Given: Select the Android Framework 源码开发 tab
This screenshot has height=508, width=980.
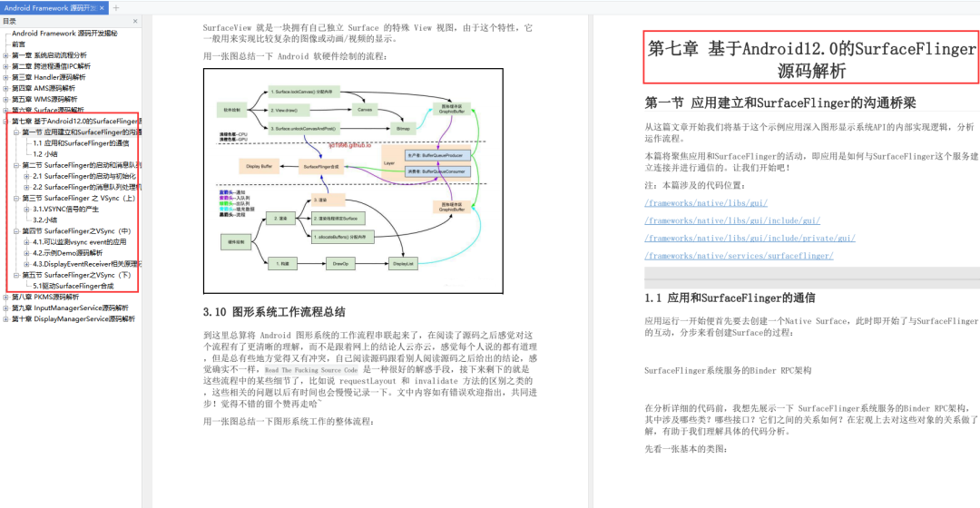Looking at the screenshot, I should click(50, 8).
